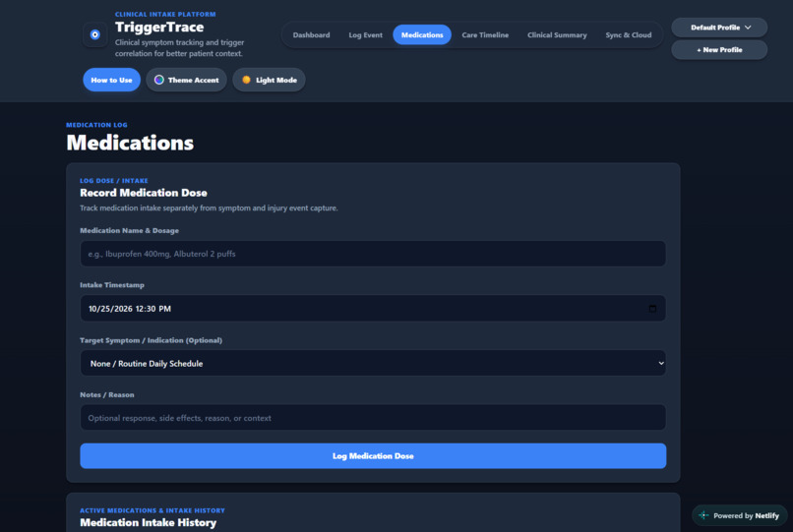Open the Clinical Summary tab

[557, 34]
